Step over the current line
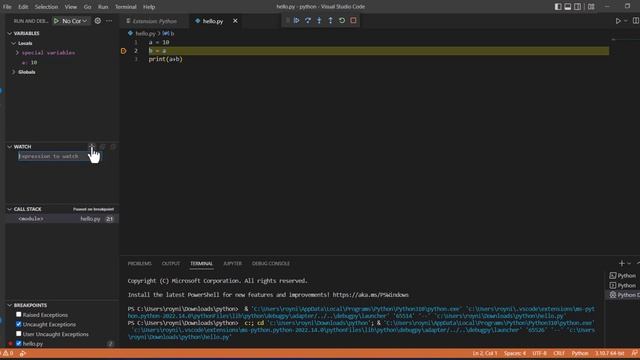640x360 pixels. (x=308, y=20)
